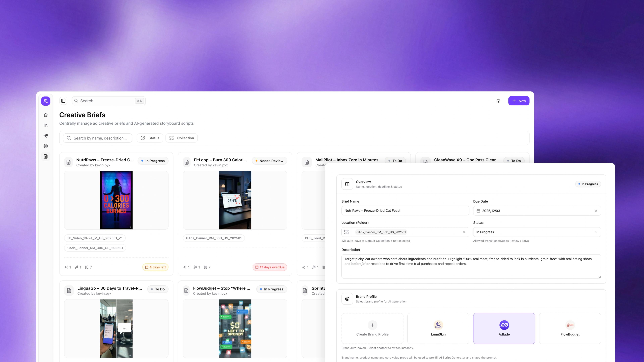Open the FitLoop brief thumbnail image
644x362 pixels.
235,200
